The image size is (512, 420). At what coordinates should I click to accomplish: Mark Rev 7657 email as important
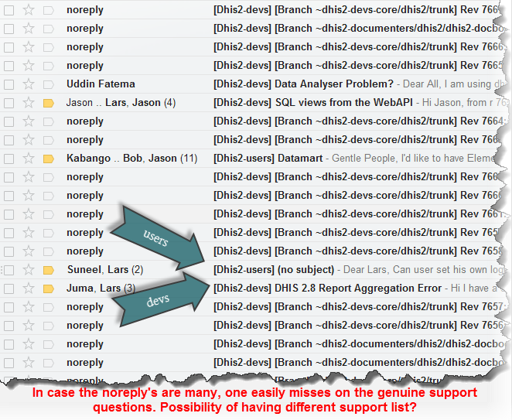point(48,307)
